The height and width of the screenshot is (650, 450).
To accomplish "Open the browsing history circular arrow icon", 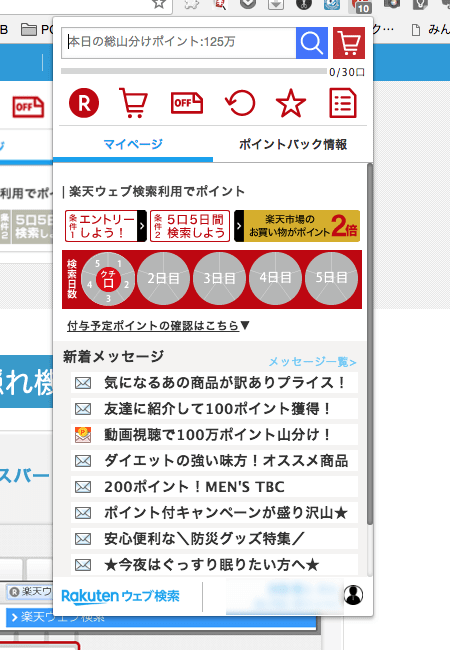I will pos(240,103).
